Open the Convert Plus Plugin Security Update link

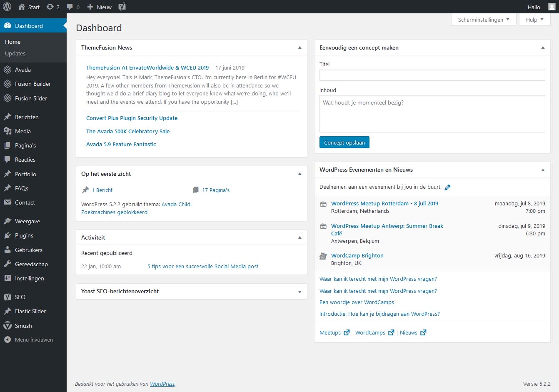click(x=132, y=118)
